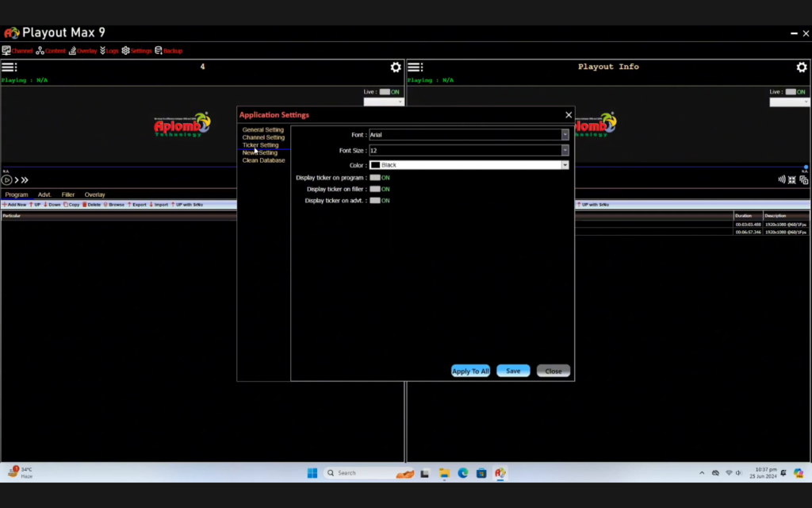The width and height of the screenshot is (812, 508).
Task: Open hamburger menu of channel 4 panel
Action: coord(8,67)
